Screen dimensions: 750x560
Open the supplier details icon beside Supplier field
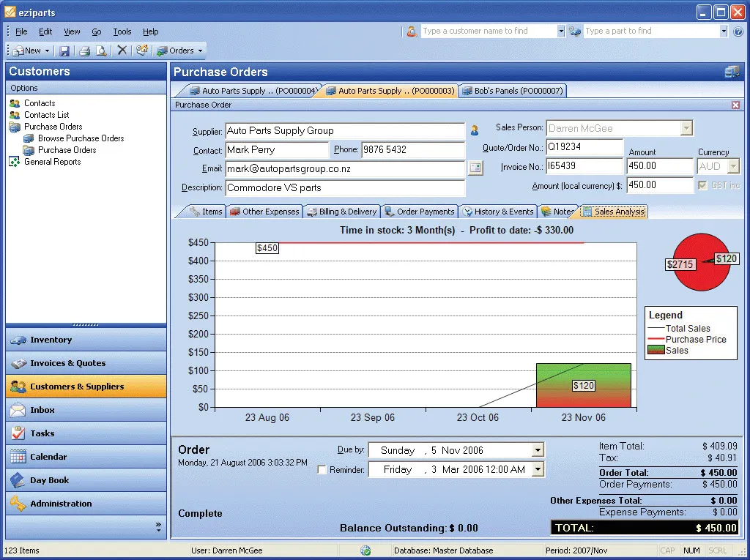pos(475,130)
